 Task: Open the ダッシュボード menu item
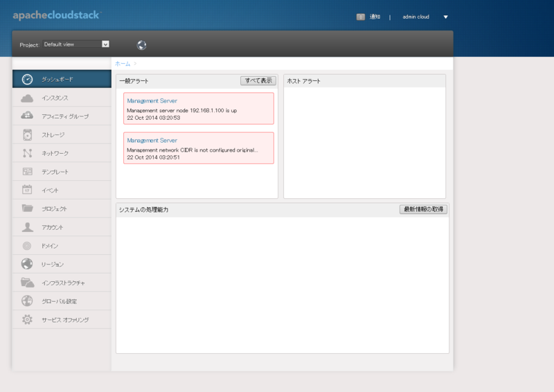[x=62, y=79]
